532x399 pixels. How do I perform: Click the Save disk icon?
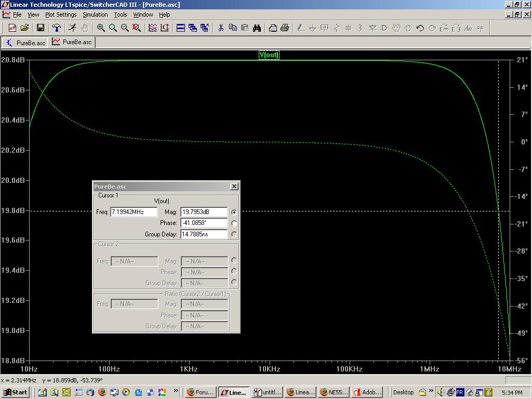pyautogui.click(x=41, y=28)
